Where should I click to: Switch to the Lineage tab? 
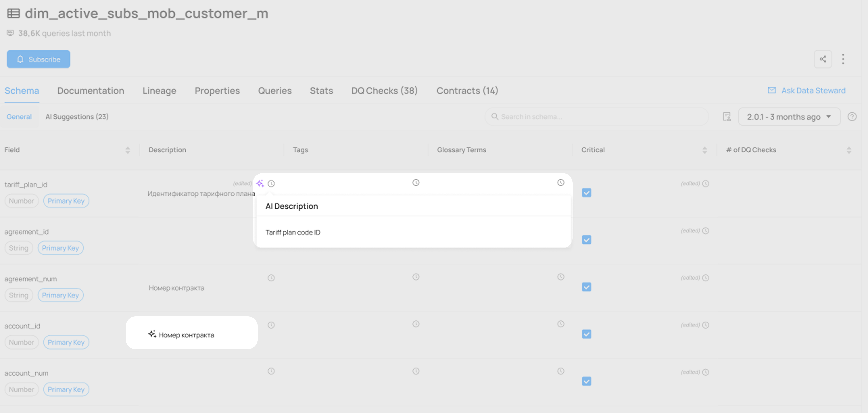(x=159, y=91)
